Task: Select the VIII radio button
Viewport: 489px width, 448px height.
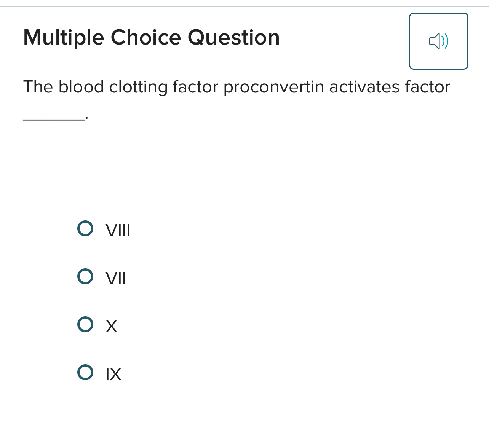Action: tap(85, 229)
